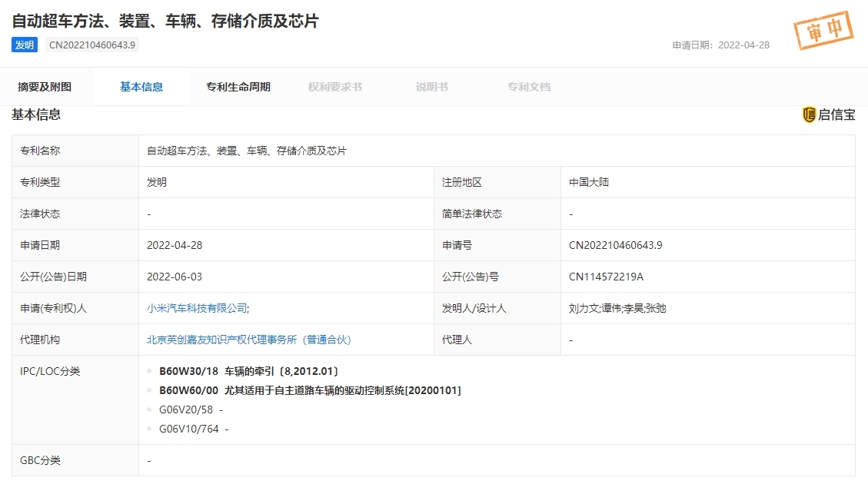Click the IPC/LOC分类 row label
Image resolution: width=868 pixels, height=484 pixels.
[50, 371]
